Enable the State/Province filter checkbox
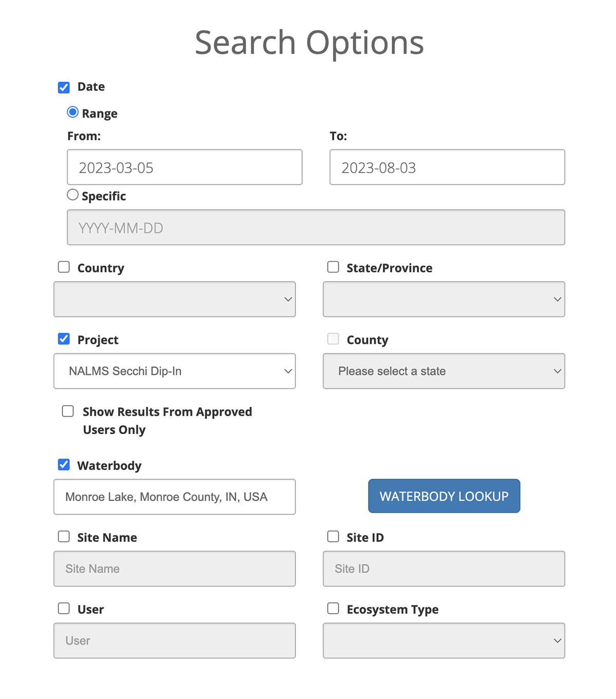Image resolution: width=616 pixels, height=699 pixels. [333, 267]
